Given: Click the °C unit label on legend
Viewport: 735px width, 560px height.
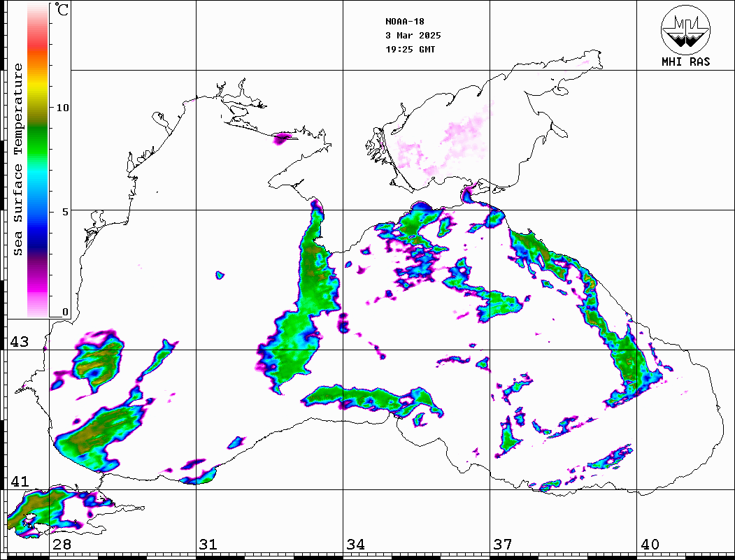Looking at the screenshot, I should point(62,9).
